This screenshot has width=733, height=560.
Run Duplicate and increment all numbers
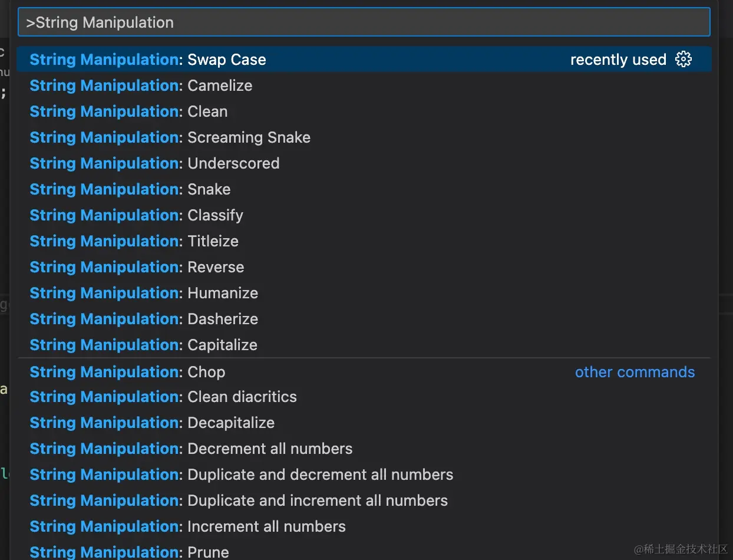pos(364,500)
